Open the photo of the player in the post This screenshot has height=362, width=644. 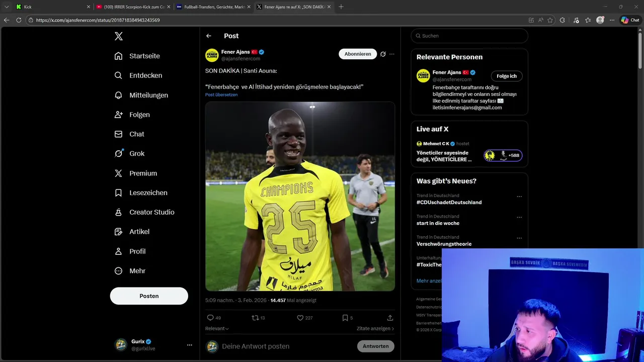(300, 197)
